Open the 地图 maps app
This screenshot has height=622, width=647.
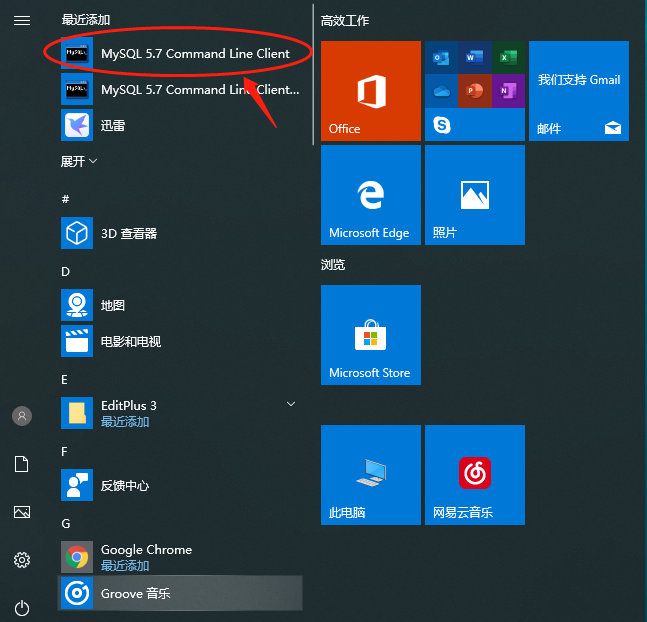pos(181,305)
